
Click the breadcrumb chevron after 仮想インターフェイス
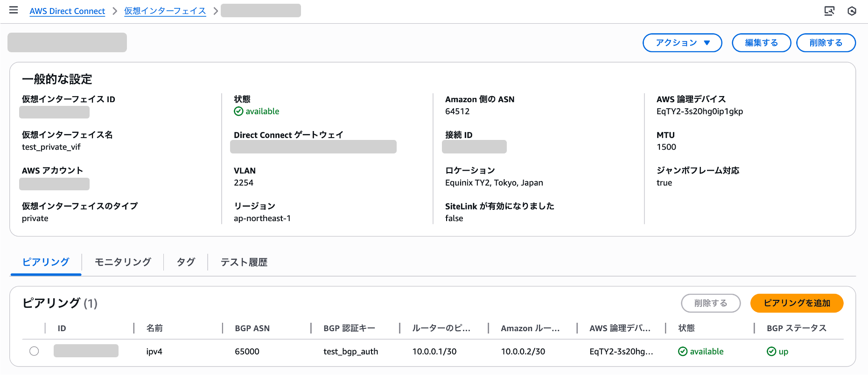215,11
